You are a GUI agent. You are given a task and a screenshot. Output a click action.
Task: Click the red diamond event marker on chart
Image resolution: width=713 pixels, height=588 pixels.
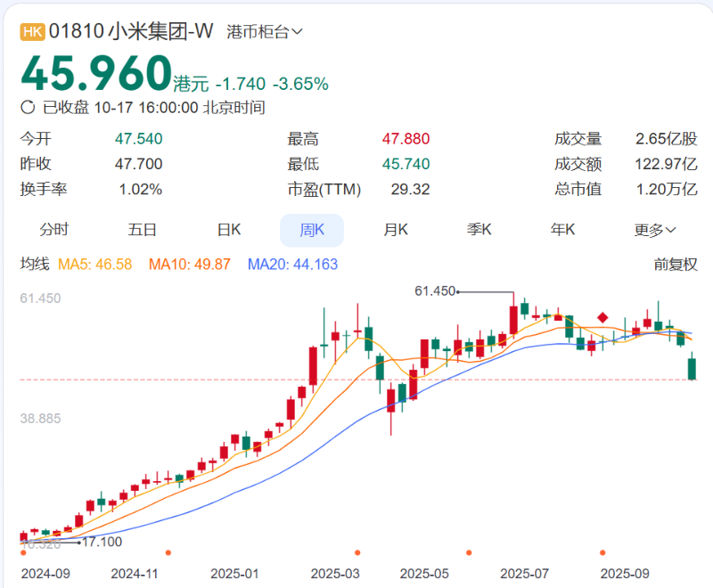tap(602, 319)
